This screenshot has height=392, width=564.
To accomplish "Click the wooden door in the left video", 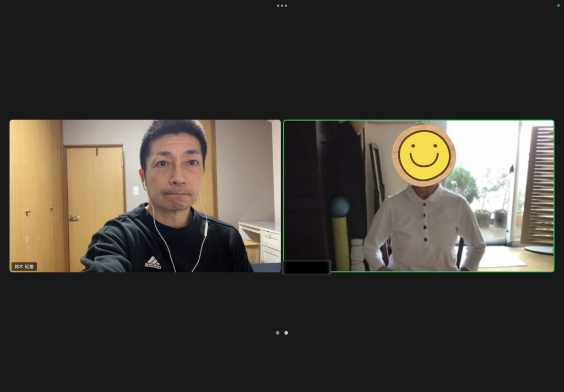I will (94, 204).
